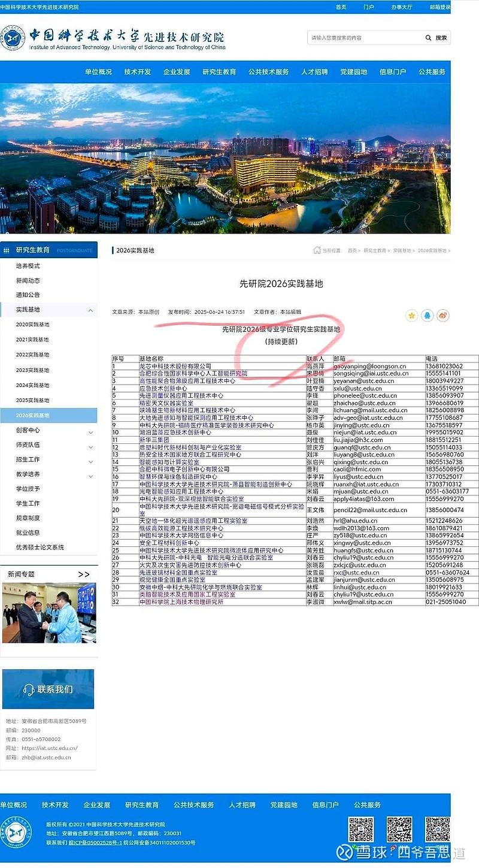Select the star favorite icon on the article
Viewport: 479px width, 868px height.
click(411, 314)
